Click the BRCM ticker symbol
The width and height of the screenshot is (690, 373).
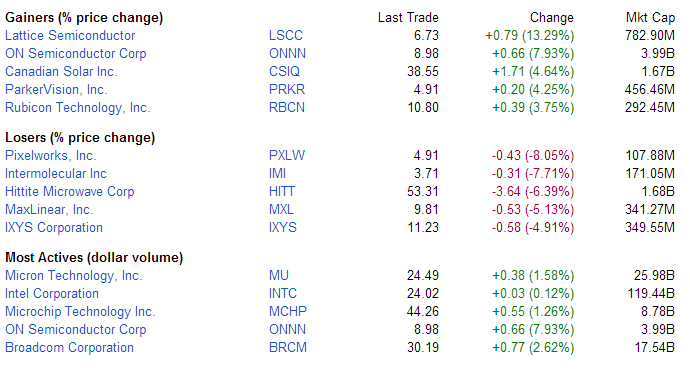coord(288,347)
